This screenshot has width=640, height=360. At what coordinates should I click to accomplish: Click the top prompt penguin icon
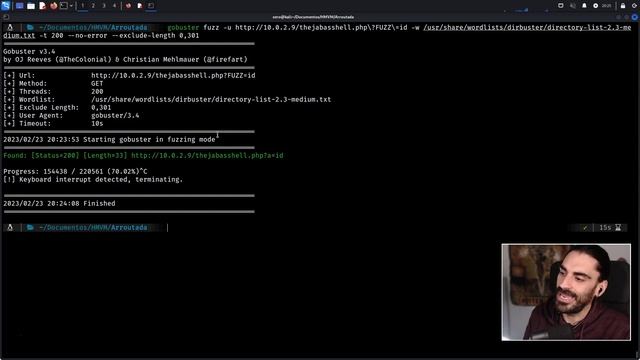[10, 27]
